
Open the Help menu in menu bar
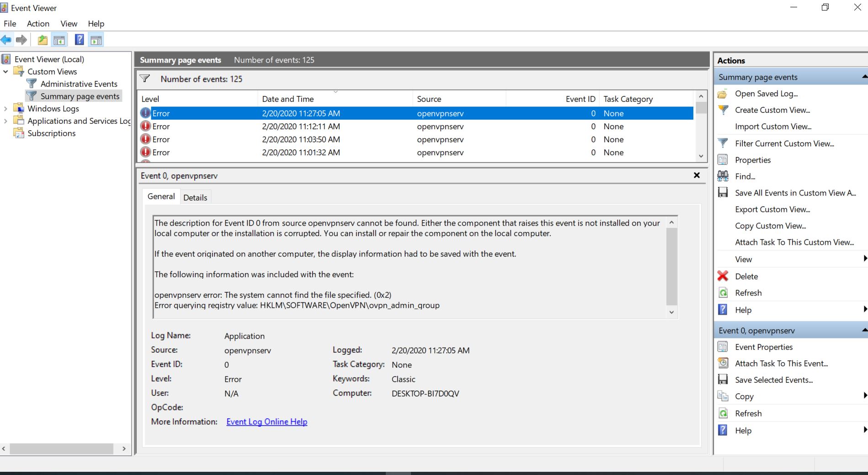pos(96,24)
